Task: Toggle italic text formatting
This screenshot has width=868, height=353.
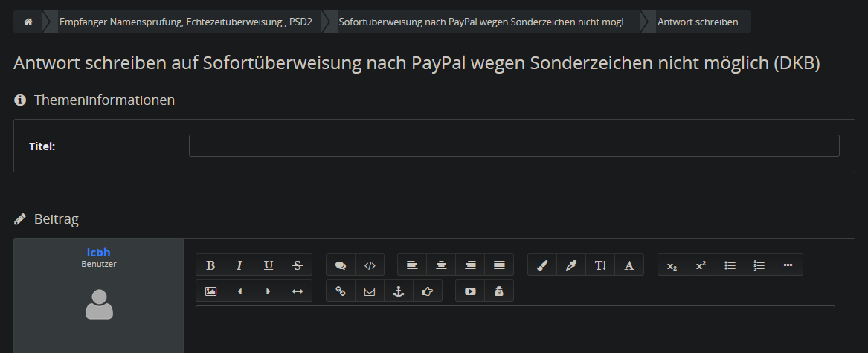Action: click(239, 265)
